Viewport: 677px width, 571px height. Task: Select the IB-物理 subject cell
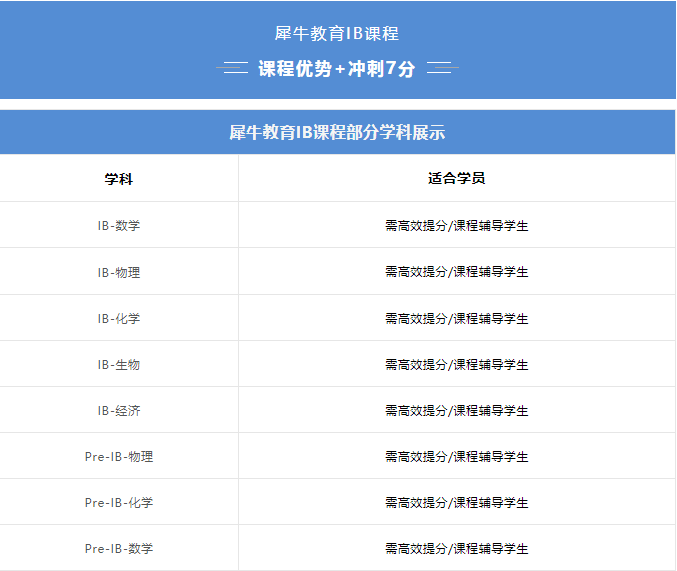point(119,273)
